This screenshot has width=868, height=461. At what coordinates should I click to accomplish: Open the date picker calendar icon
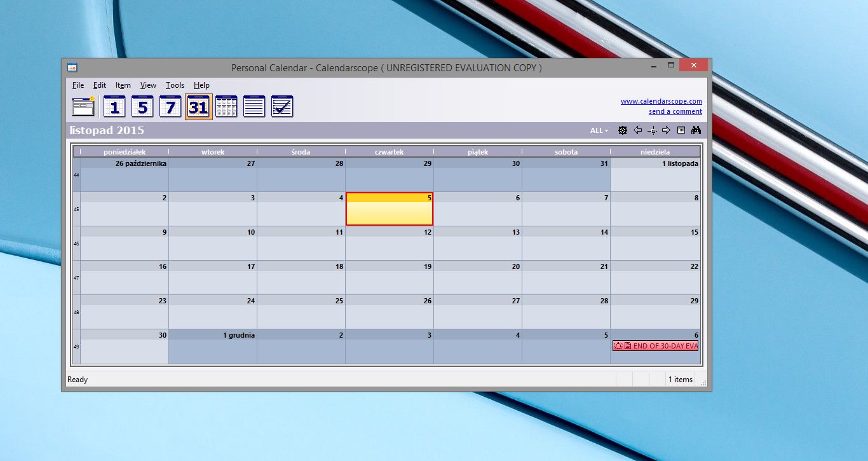click(x=681, y=130)
